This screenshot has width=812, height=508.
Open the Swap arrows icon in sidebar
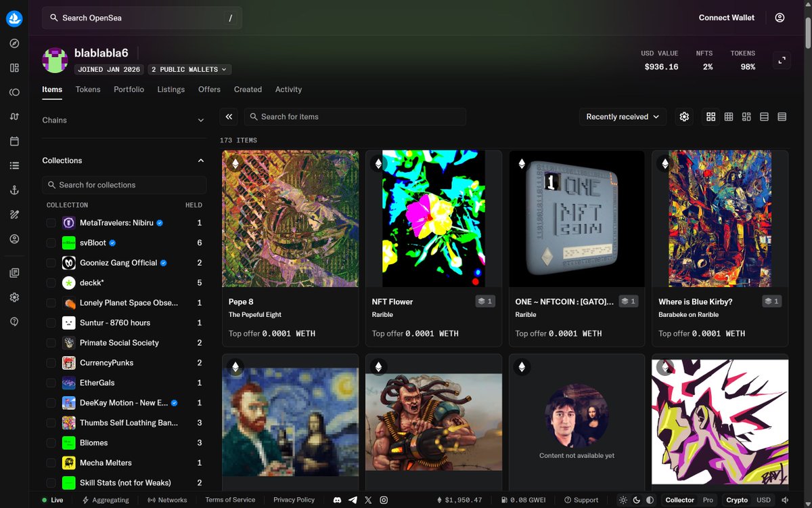(x=14, y=117)
